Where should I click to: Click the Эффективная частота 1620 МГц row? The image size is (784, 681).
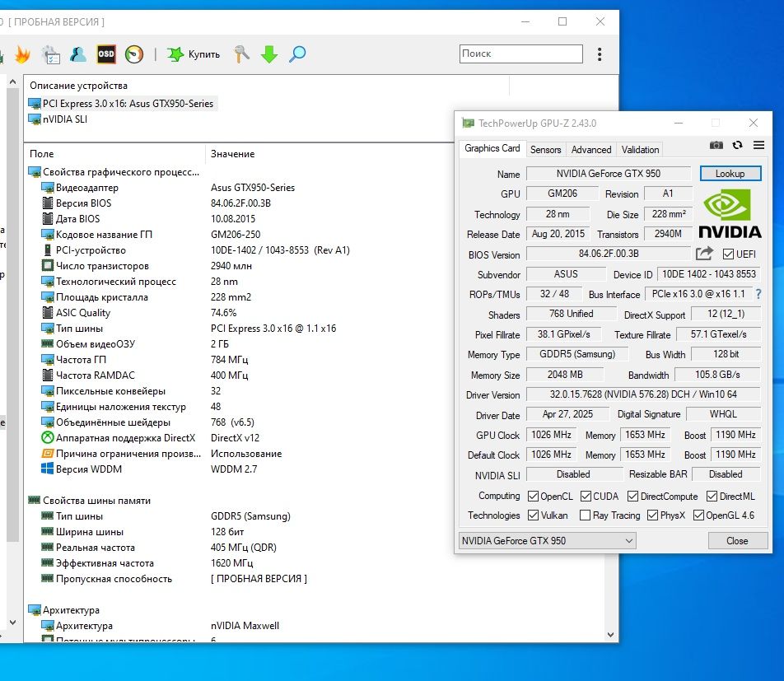148,563
